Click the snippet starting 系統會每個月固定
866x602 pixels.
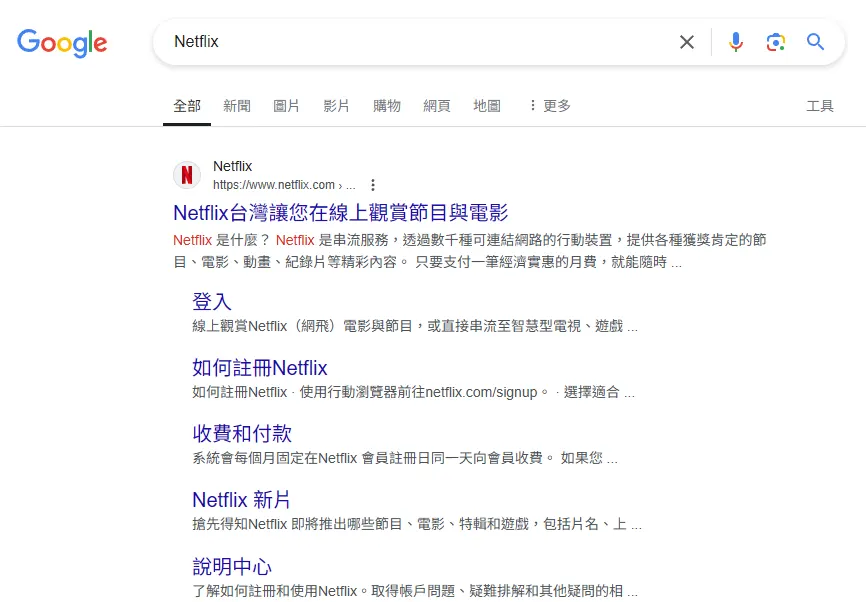[405, 458]
